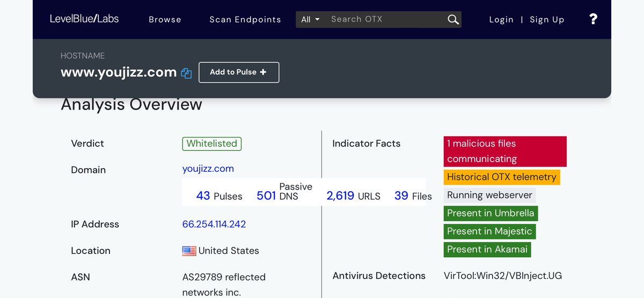The width and height of the screenshot is (644, 298).
Task: Go to Scan Endpoints page
Action: tap(245, 19)
